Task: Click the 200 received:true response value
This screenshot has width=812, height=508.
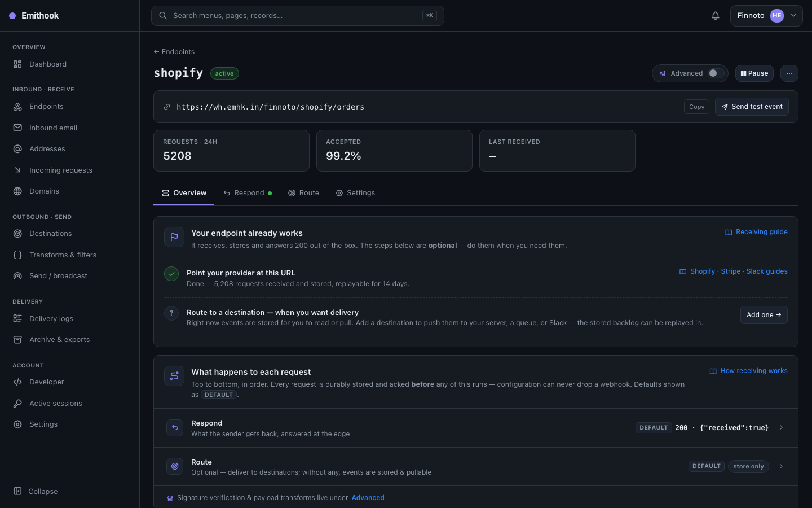Action: [722, 428]
